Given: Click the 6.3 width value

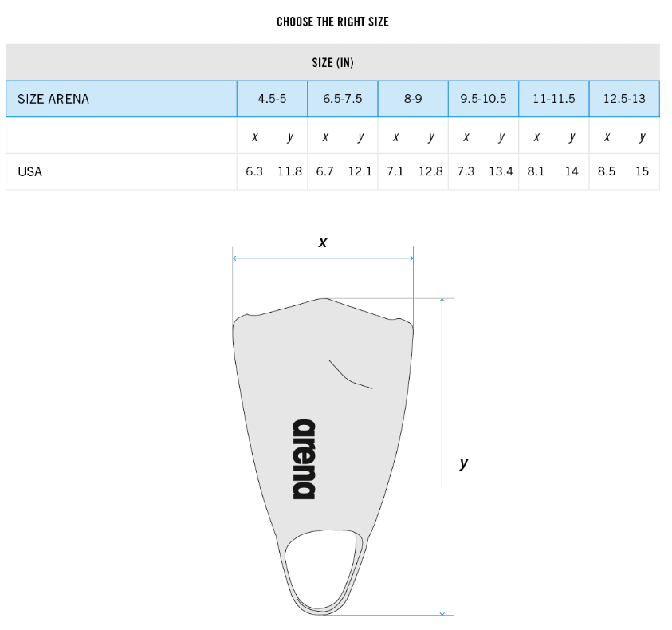Looking at the screenshot, I should coord(254,171).
